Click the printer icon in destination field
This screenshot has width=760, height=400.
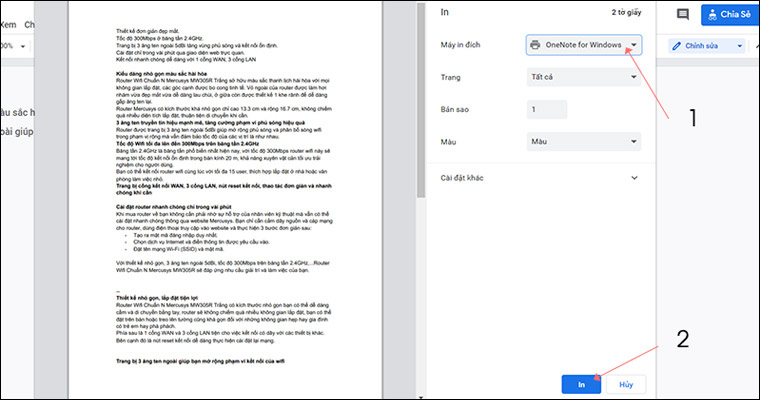536,45
